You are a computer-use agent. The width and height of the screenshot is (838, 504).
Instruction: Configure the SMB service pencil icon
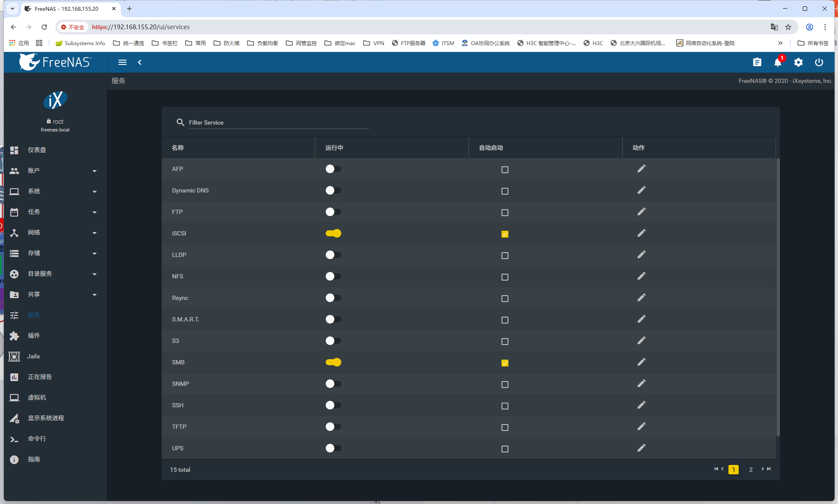tap(641, 362)
